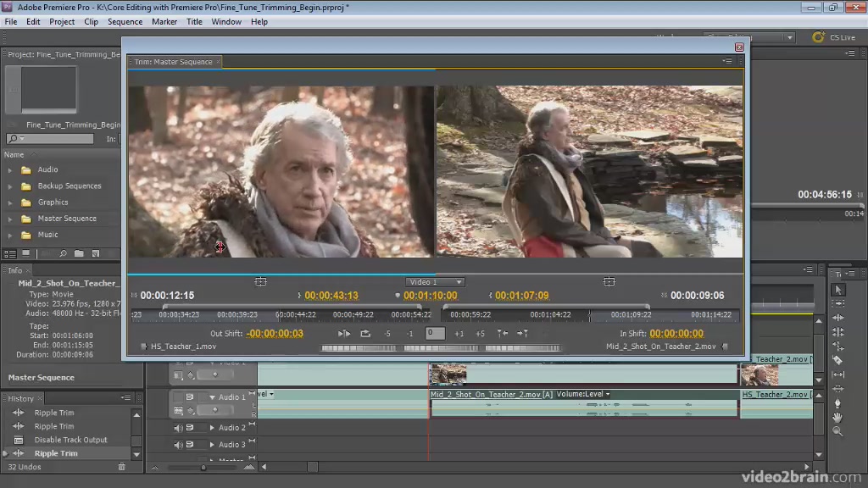Go to next edit point in Trim monitor
868x488 pixels.
click(x=522, y=333)
